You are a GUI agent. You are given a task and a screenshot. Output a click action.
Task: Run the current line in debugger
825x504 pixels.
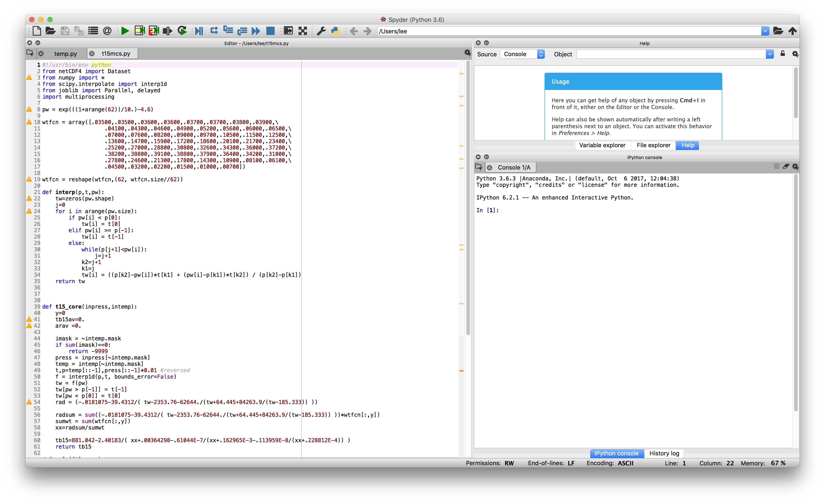click(214, 31)
